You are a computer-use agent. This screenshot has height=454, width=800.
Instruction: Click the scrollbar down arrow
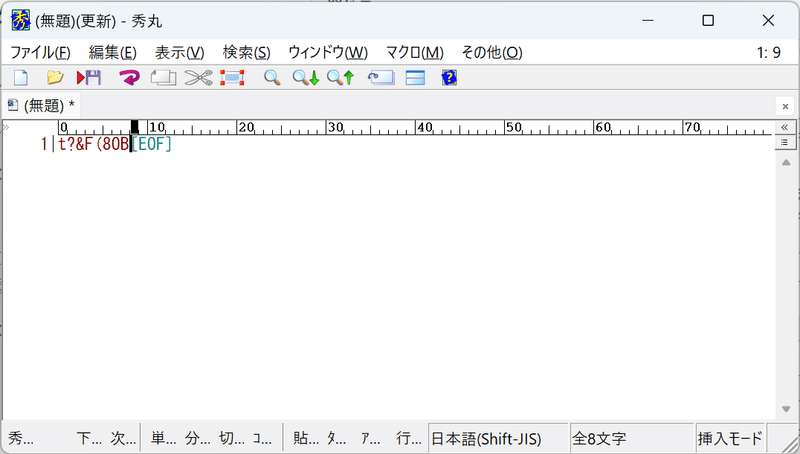click(x=786, y=409)
